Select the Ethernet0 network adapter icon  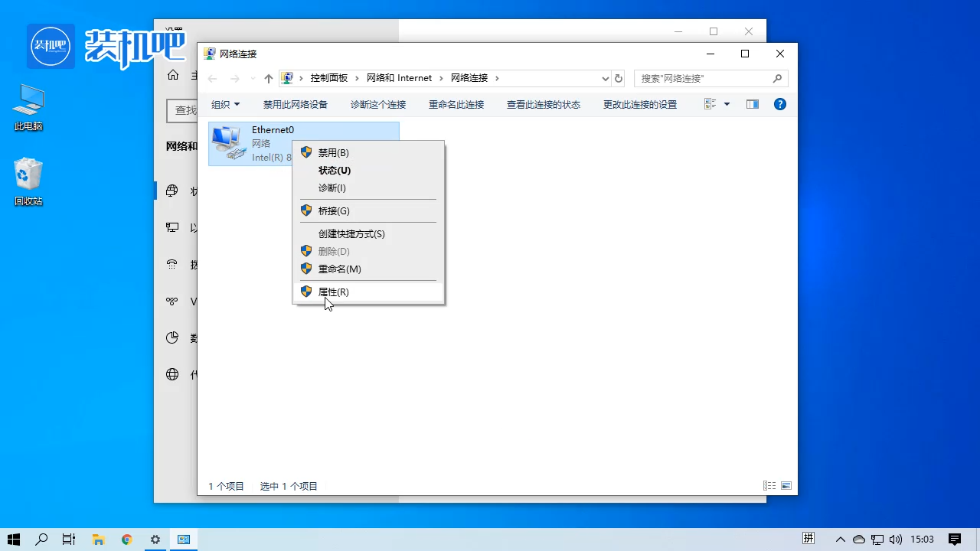click(x=227, y=143)
